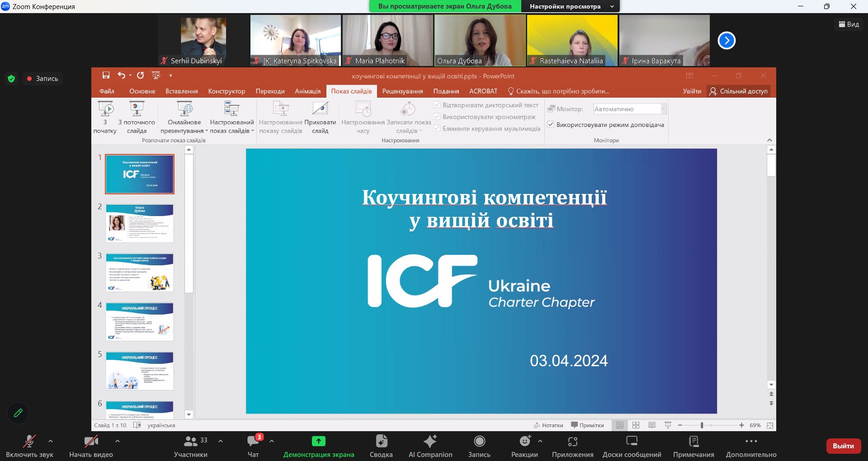Image resolution: width=868 pixels, height=461 pixels.
Task: Show next participants with blue arrow
Action: click(726, 41)
